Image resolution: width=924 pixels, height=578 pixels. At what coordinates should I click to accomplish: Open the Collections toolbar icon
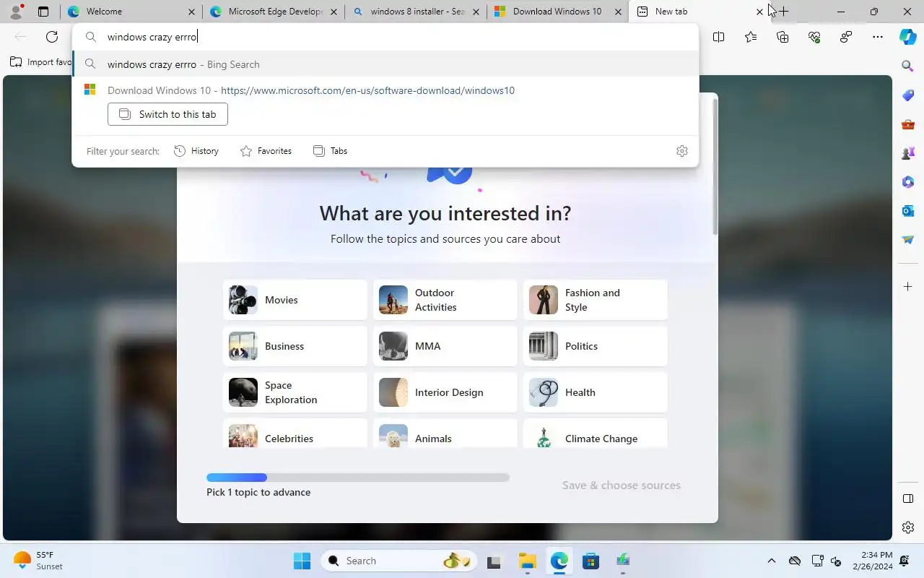click(783, 37)
